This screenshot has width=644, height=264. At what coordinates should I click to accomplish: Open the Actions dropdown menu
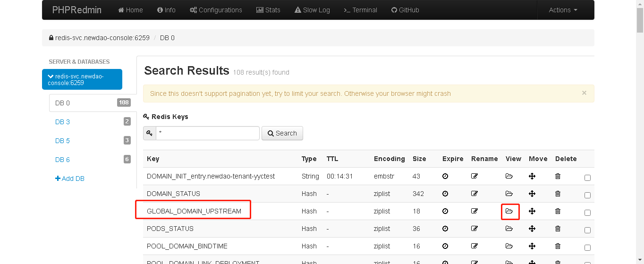pyautogui.click(x=563, y=10)
